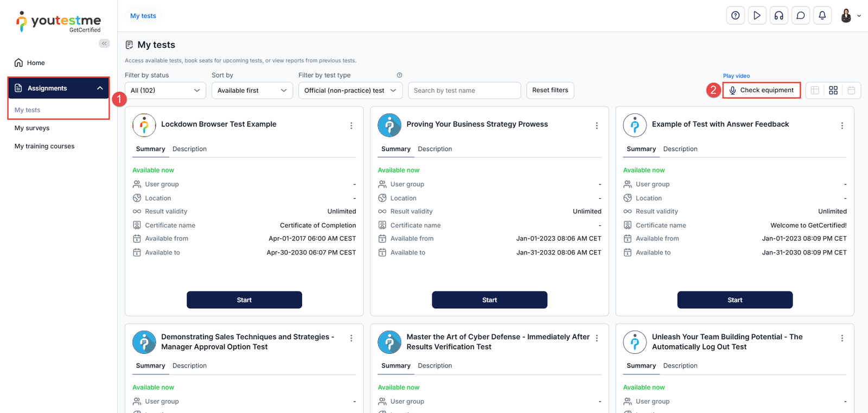Image resolution: width=868 pixels, height=413 pixels.
Task: Switch to calendar view
Action: [x=851, y=91]
